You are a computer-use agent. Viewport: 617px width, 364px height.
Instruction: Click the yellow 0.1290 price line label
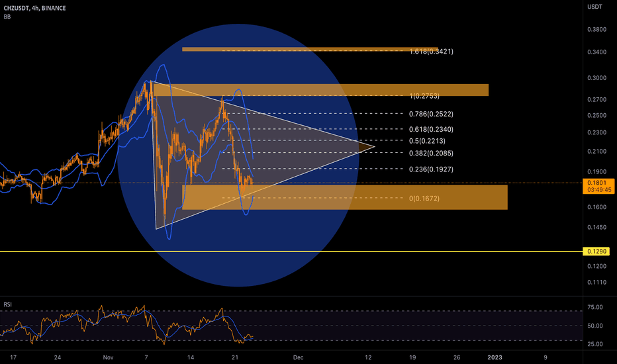coord(596,251)
